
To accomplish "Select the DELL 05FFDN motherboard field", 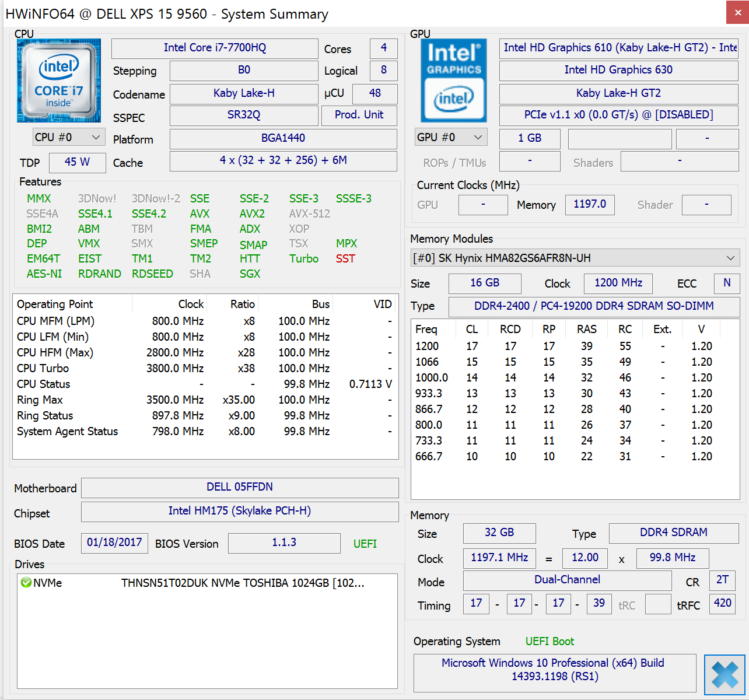I will (x=240, y=487).
